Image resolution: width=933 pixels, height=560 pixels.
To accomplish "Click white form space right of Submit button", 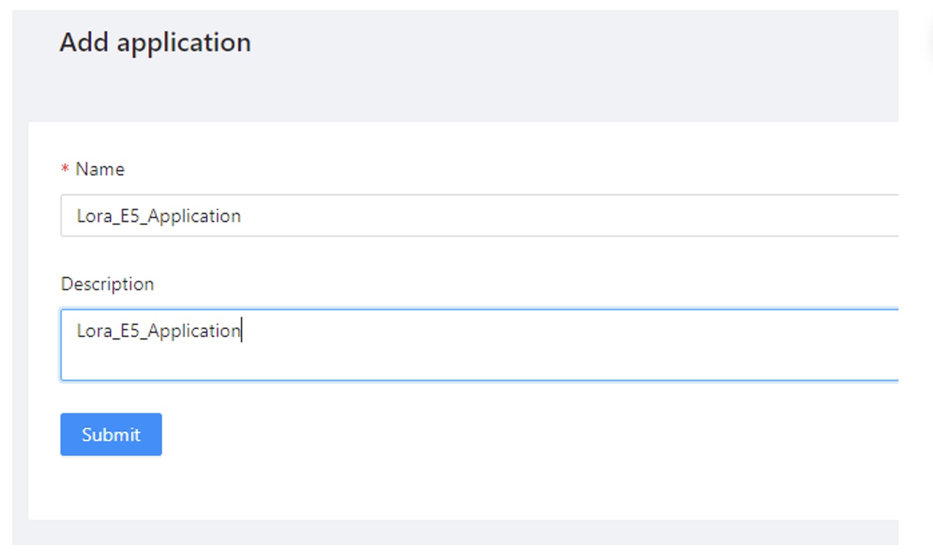I will tap(431, 434).
